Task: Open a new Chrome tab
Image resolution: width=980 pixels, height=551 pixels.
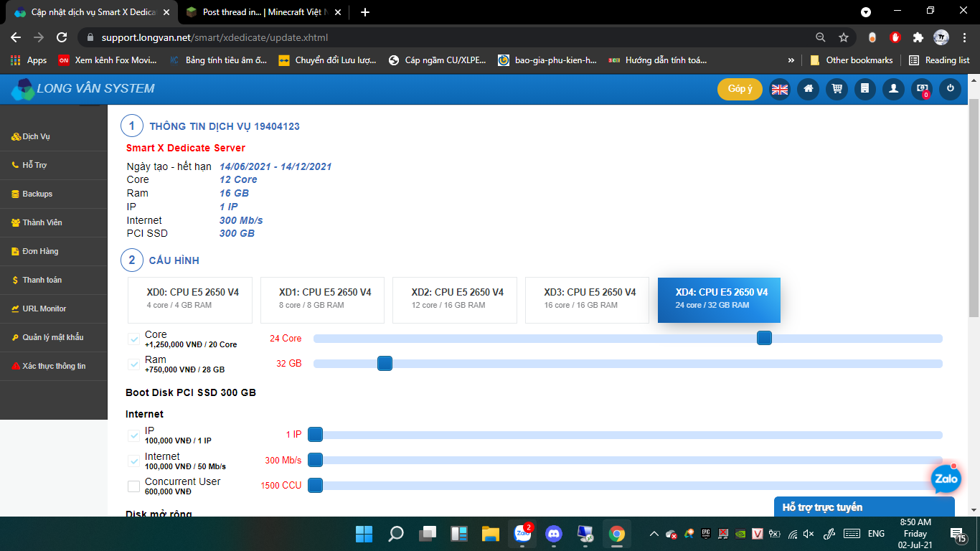Action: [x=365, y=12]
